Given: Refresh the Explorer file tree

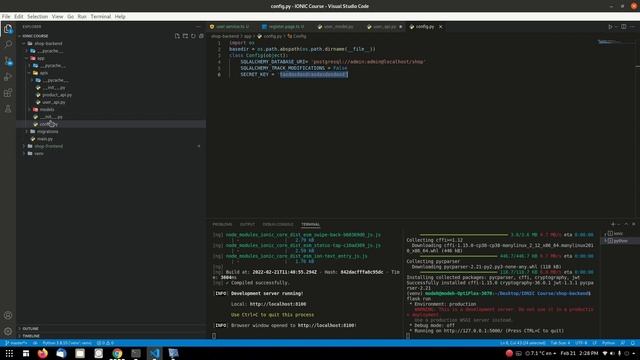Looking at the screenshot, I should (193, 36).
